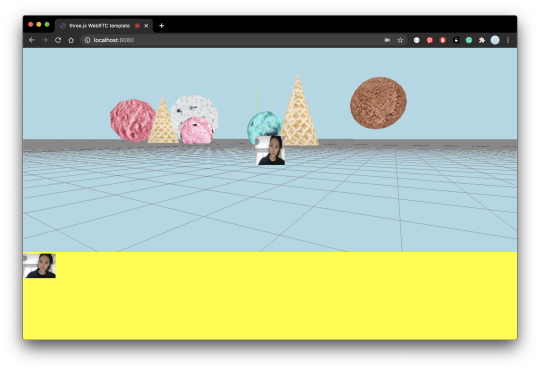Open a new browser tab
The image size is (540, 370).
click(x=162, y=26)
